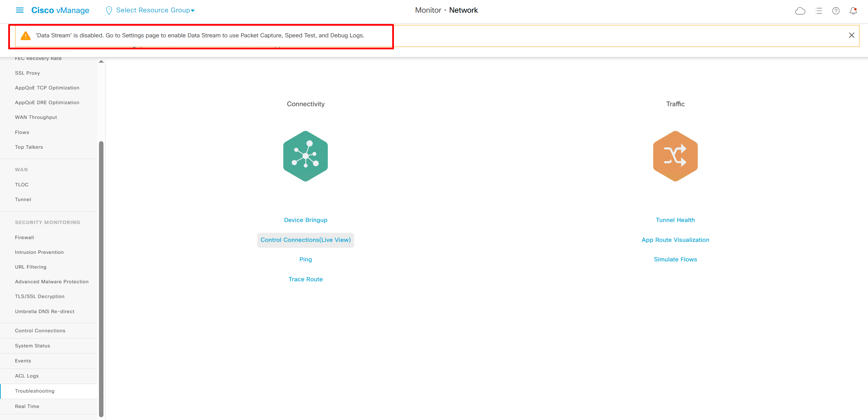Click the orange Traffic hexagon icon
The image size is (868, 420).
(675, 156)
